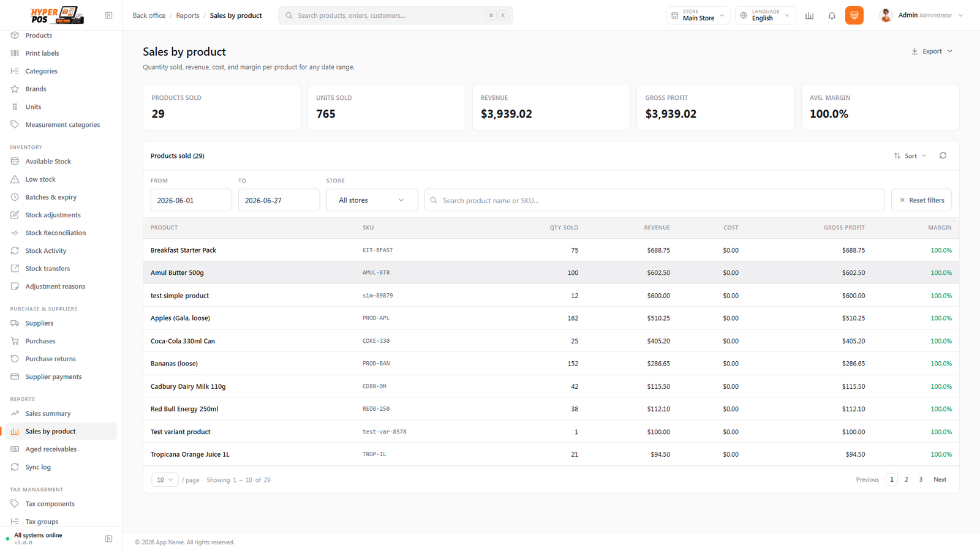Click the From date field

point(191,200)
